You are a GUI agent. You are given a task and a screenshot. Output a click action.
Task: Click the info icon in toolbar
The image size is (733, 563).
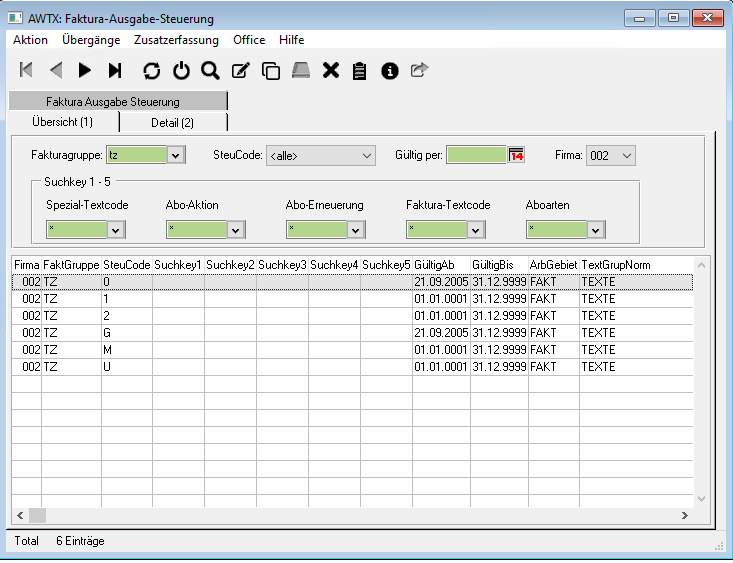tap(390, 70)
